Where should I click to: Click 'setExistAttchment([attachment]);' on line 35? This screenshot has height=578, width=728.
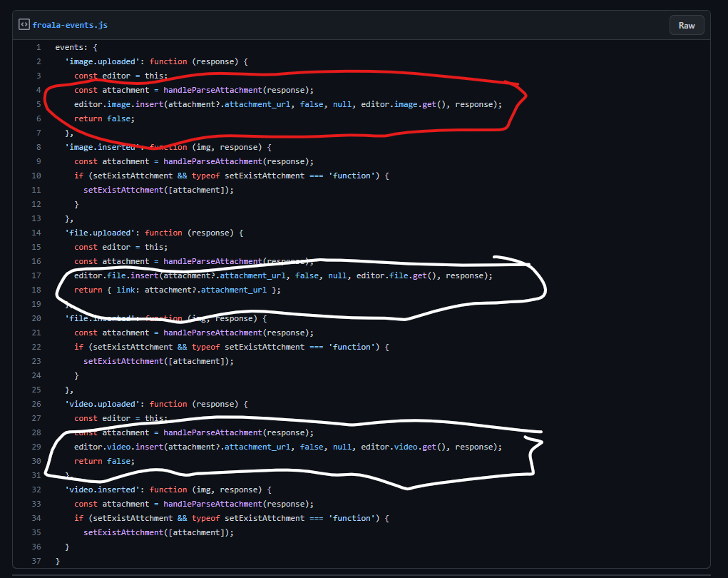pos(158,532)
